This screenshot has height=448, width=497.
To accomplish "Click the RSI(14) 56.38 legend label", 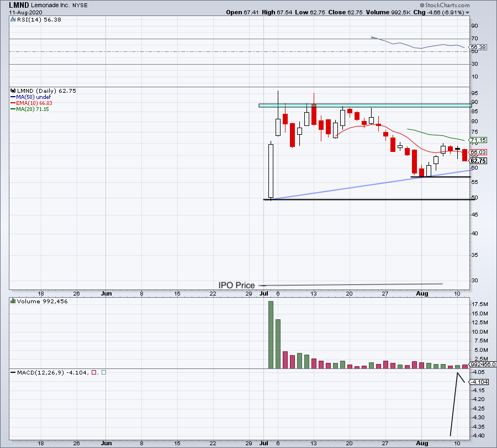I will [x=39, y=20].
